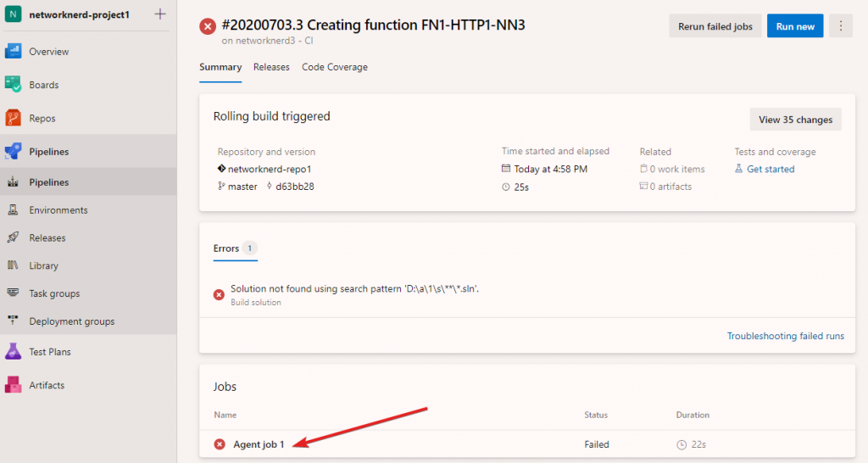Click the Environments icon

pos(13,210)
